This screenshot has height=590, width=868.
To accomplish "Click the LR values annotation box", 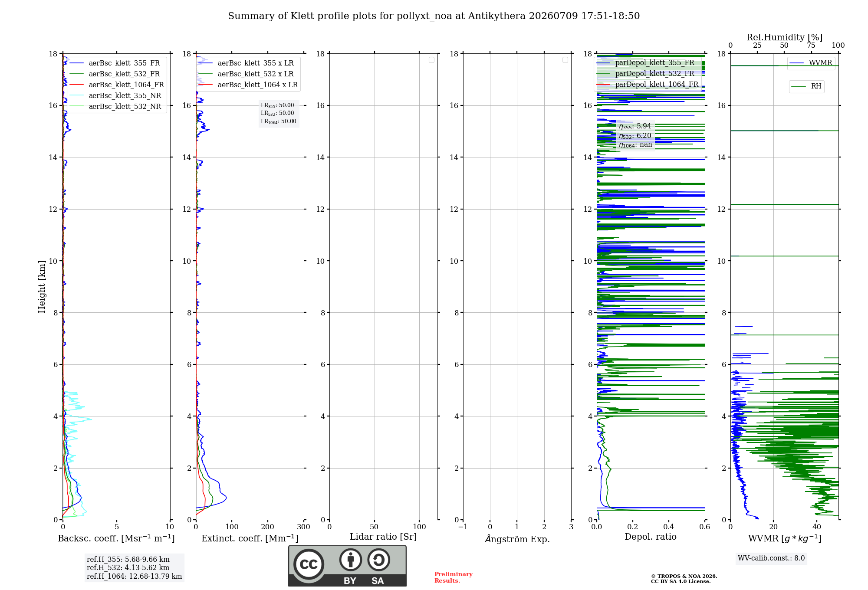I will coord(279,113).
